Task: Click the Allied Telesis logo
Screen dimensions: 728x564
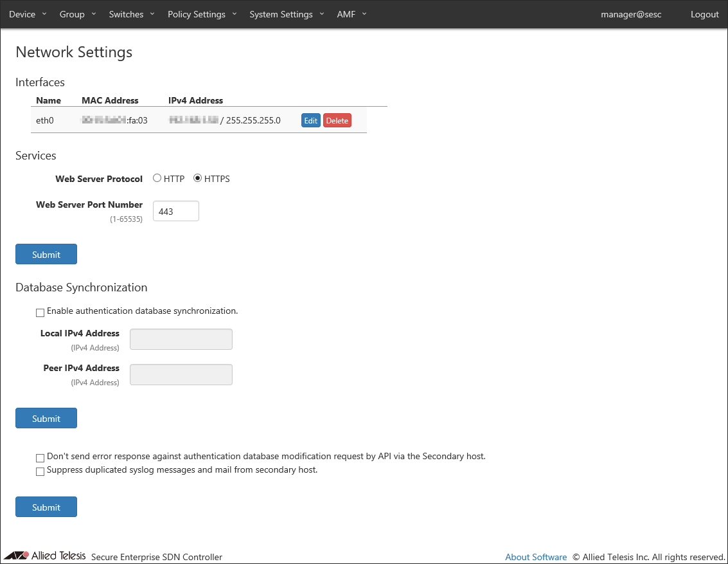Action: point(44,556)
